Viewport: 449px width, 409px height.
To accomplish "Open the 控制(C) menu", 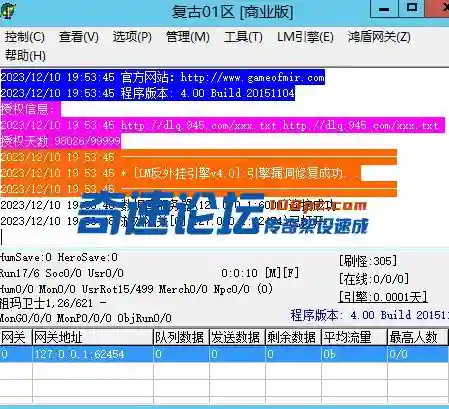I will 25,37.
